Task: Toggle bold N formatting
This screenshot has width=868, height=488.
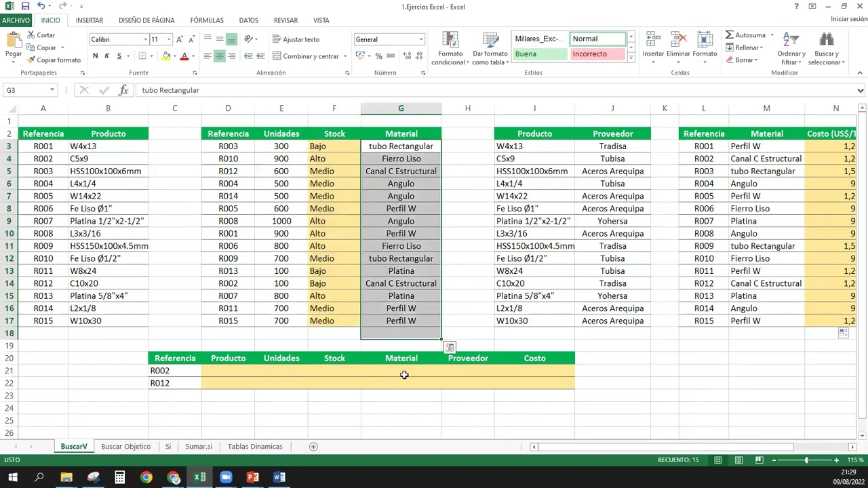Action: point(95,56)
